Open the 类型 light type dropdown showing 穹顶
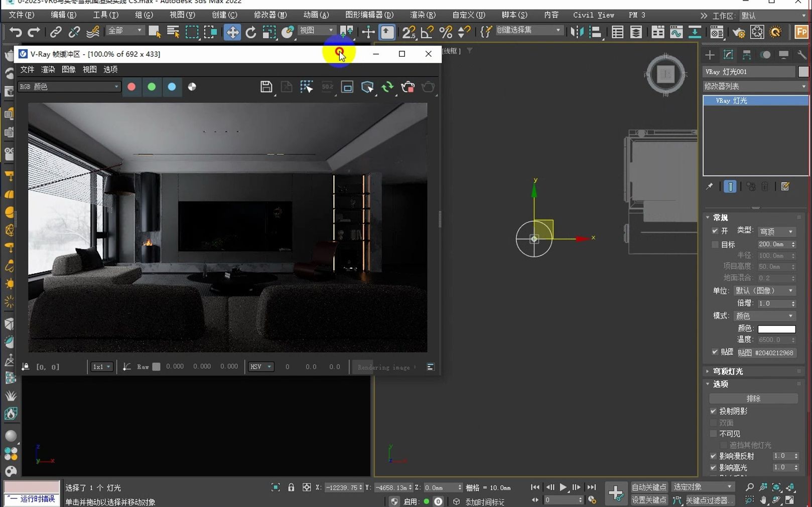This screenshot has width=812, height=507. [776, 231]
